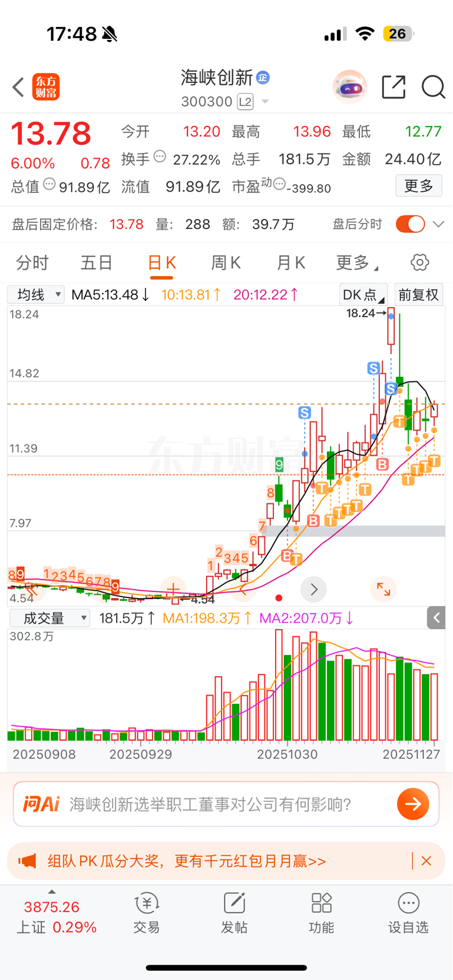Expand chart to fullscreen icon
453x980 pixels.
[x=383, y=589]
